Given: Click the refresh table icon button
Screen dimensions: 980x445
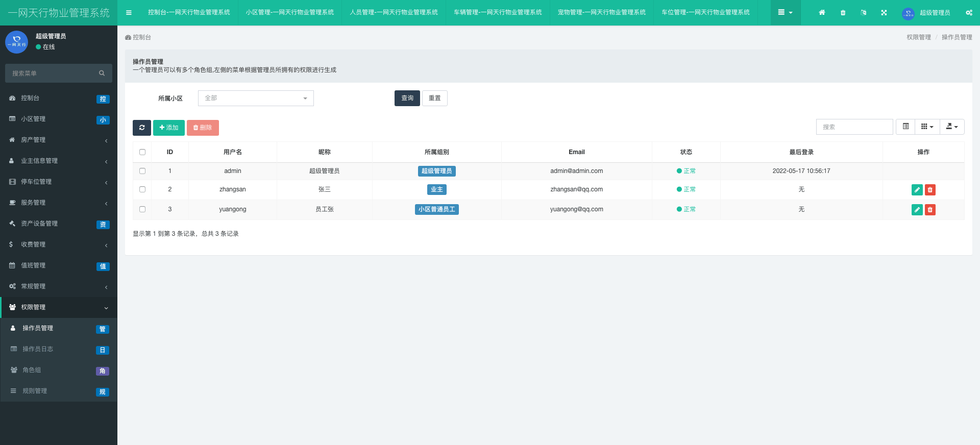Looking at the screenshot, I should click(141, 128).
